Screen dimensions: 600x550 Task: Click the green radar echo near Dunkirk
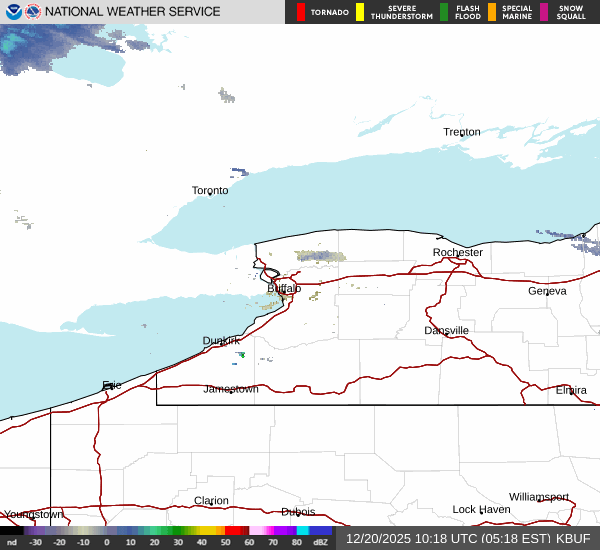pyautogui.click(x=240, y=354)
